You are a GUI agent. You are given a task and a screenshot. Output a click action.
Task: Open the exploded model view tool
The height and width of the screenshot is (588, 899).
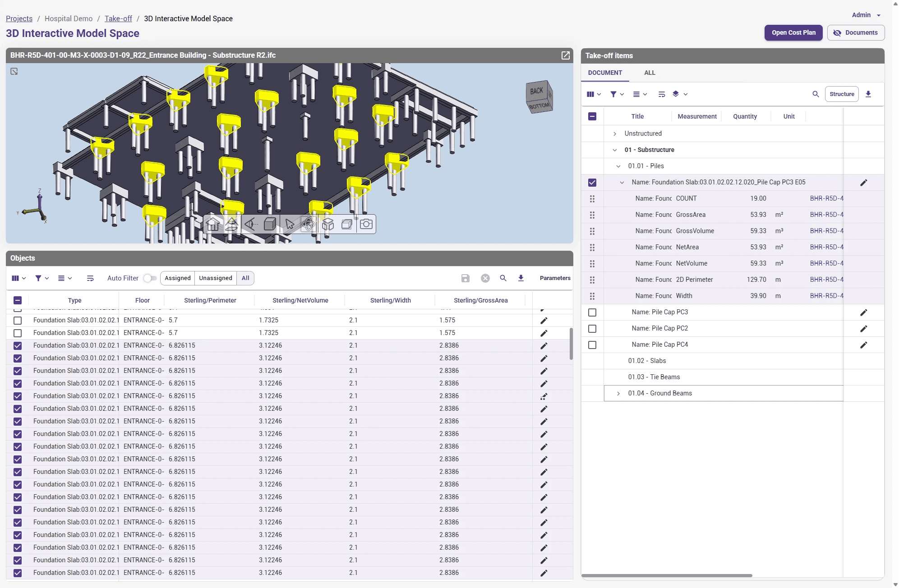tap(328, 224)
